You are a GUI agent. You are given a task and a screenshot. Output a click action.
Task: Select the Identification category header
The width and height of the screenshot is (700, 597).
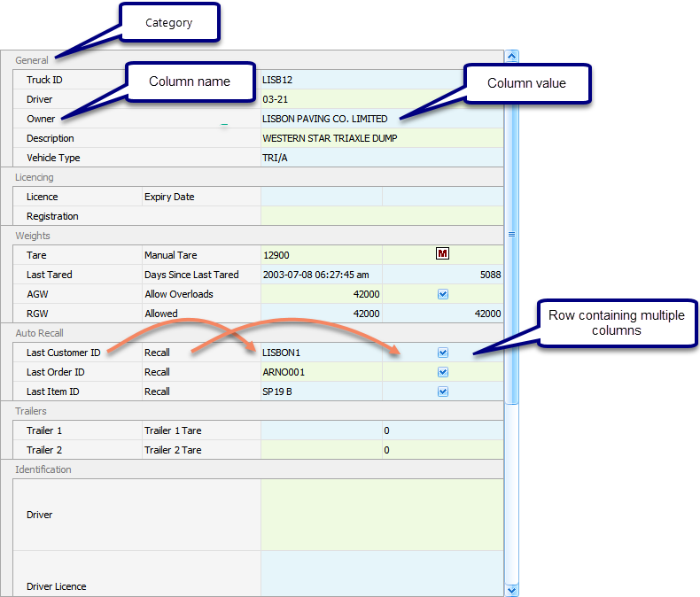[x=43, y=469]
